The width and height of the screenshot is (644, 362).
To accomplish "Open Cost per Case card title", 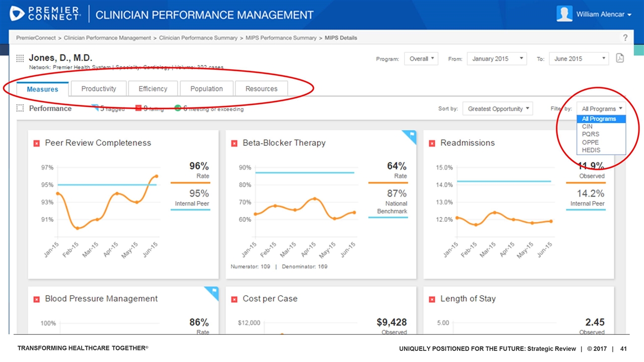I will pyautogui.click(x=270, y=299).
